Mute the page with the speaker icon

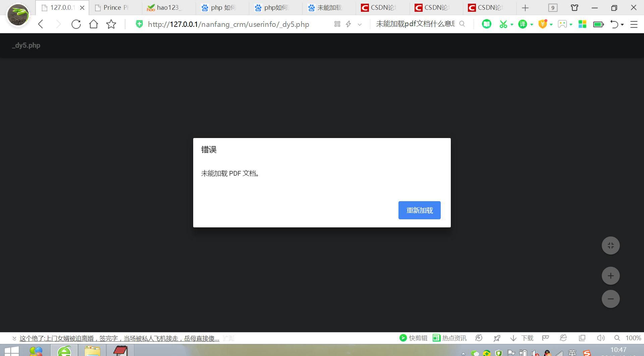pyautogui.click(x=601, y=338)
